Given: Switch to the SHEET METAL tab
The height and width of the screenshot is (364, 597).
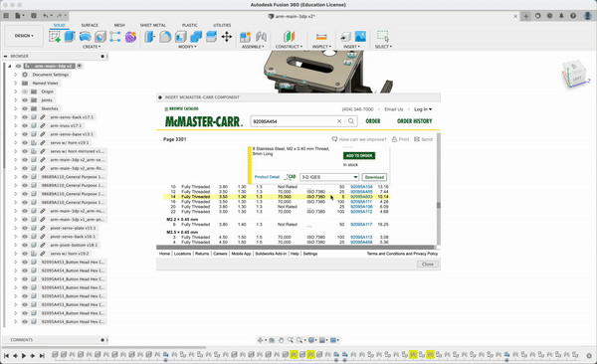Looking at the screenshot, I should pyautogui.click(x=152, y=25).
